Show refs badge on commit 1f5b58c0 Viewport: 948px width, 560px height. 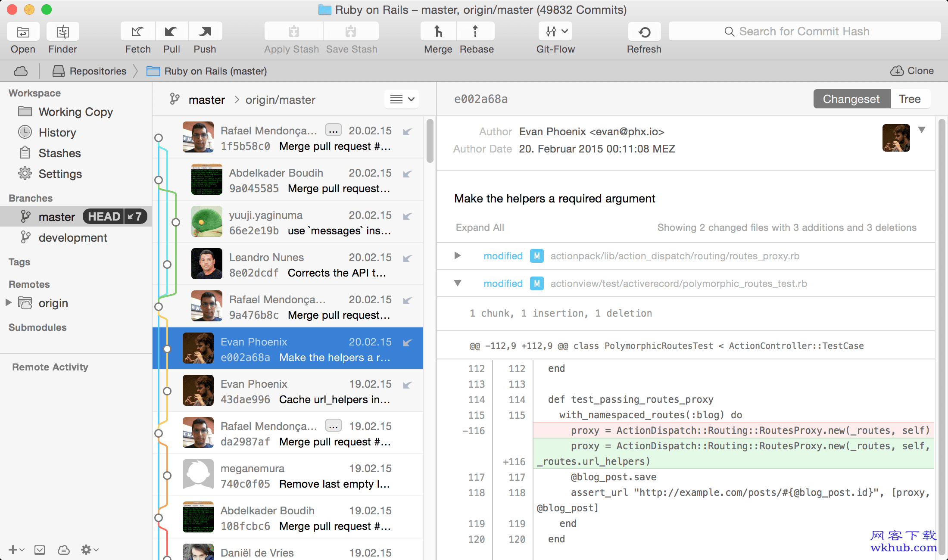333,130
